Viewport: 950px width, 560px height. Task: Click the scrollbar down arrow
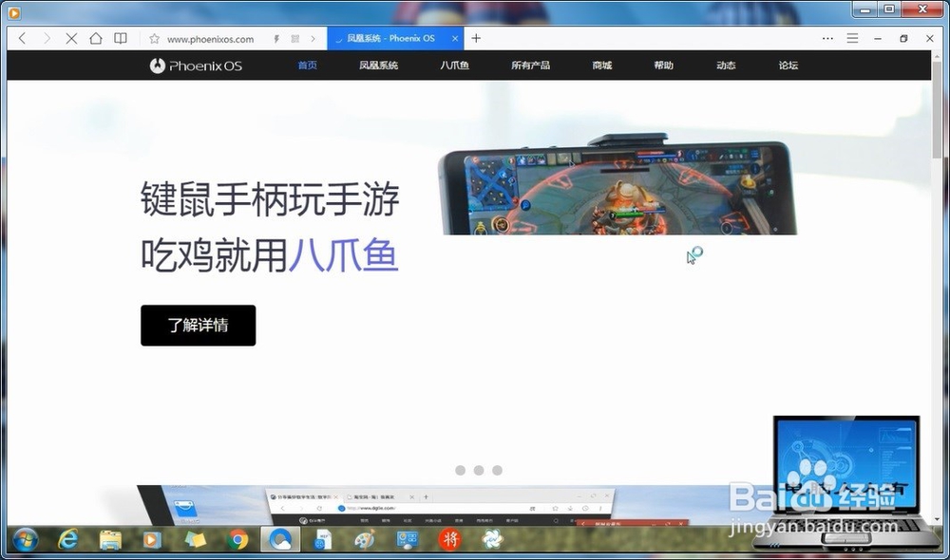(938, 519)
